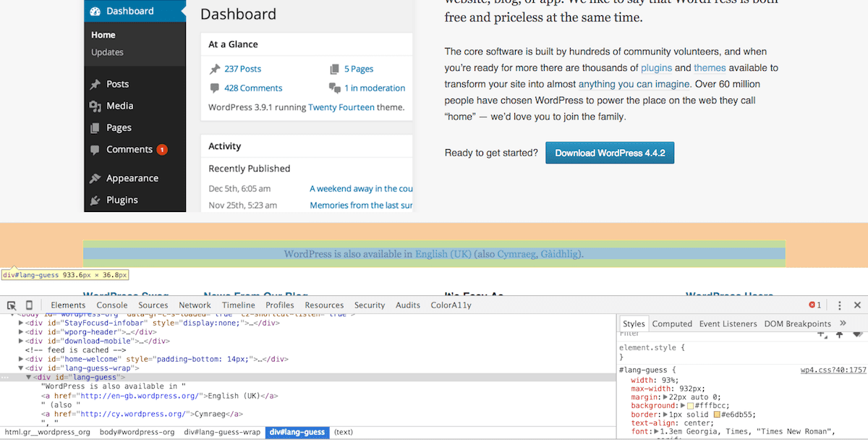The height and width of the screenshot is (440, 868).
Task: Collapse the lang-guess div node
Action: [x=29, y=378]
